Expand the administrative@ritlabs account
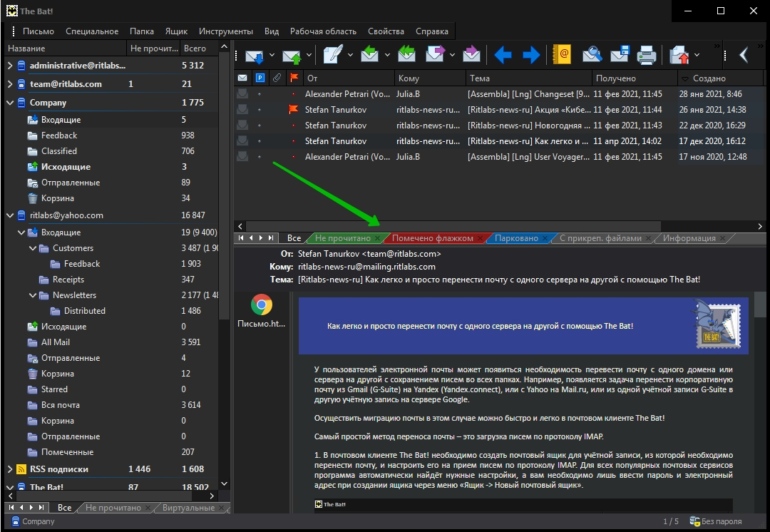Image resolution: width=770 pixels, height=532 pixels. click(10, 66)
